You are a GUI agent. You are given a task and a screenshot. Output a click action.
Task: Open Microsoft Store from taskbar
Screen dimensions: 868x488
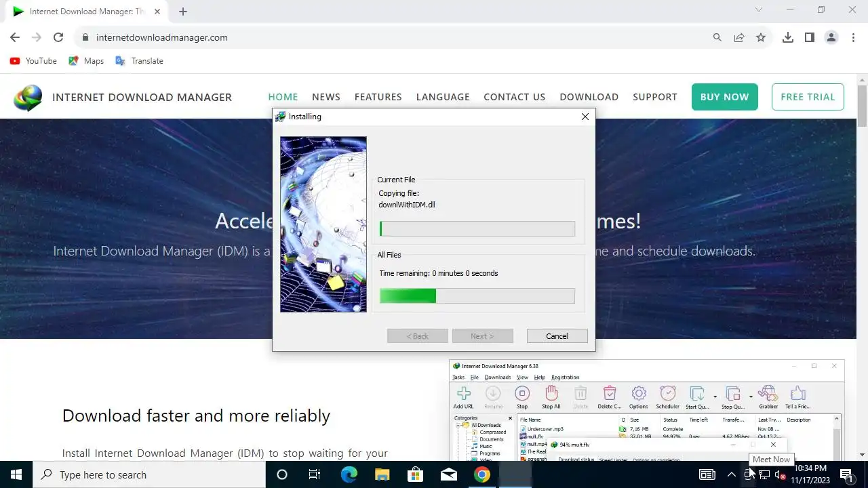click(x=415, y=474)
